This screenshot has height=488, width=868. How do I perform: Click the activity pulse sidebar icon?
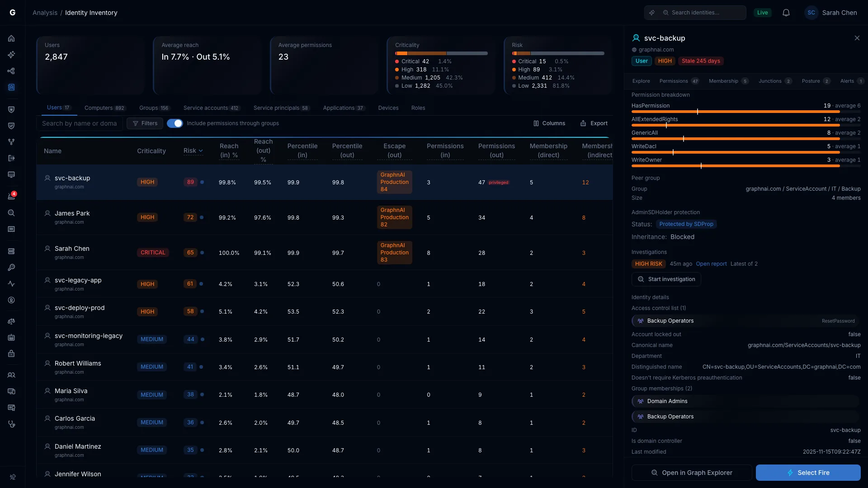(x=11, y=284)
